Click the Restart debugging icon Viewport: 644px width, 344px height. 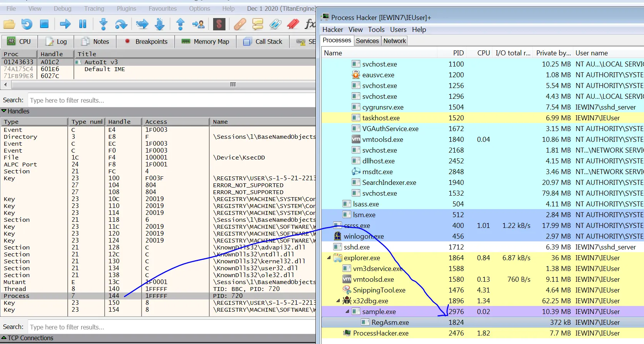click(27, 24)
